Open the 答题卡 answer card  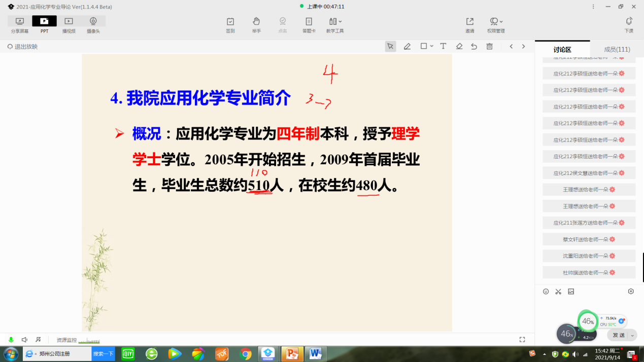click(309, 24)
